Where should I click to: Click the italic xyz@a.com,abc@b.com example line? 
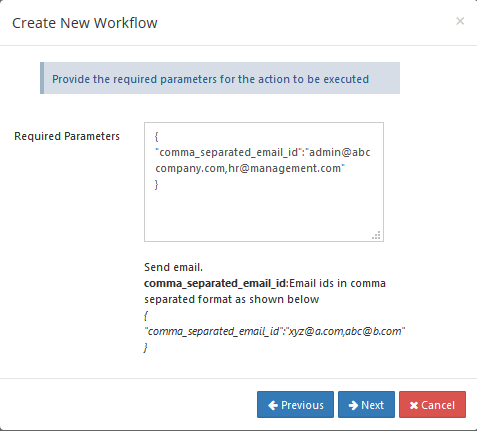pyautogui.click(x=275, y=331)
